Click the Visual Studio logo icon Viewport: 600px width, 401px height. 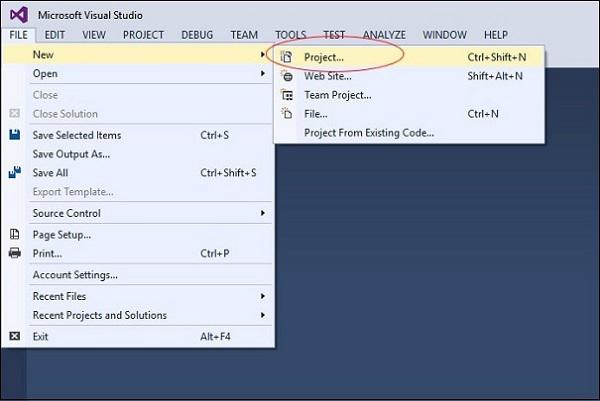click(x=19, y=15)
